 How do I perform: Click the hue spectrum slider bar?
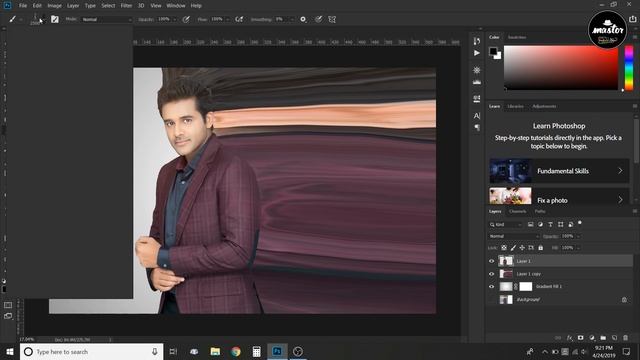(629, 68)
